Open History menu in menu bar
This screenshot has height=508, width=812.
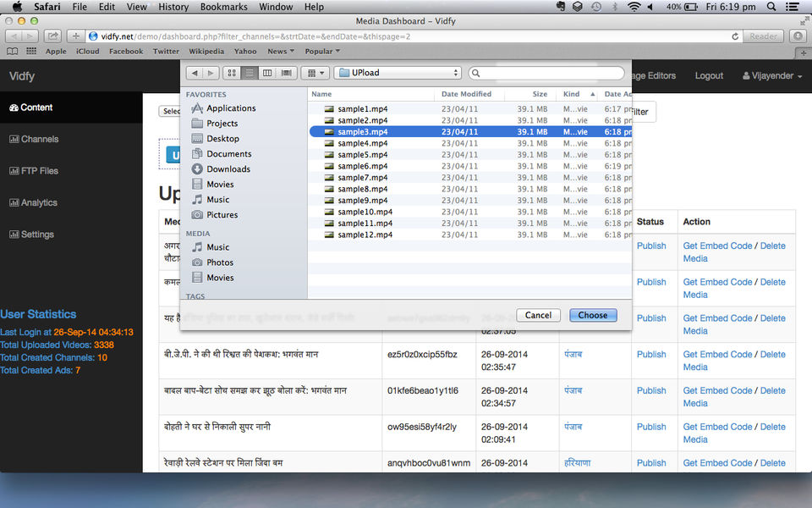point(173,7)
